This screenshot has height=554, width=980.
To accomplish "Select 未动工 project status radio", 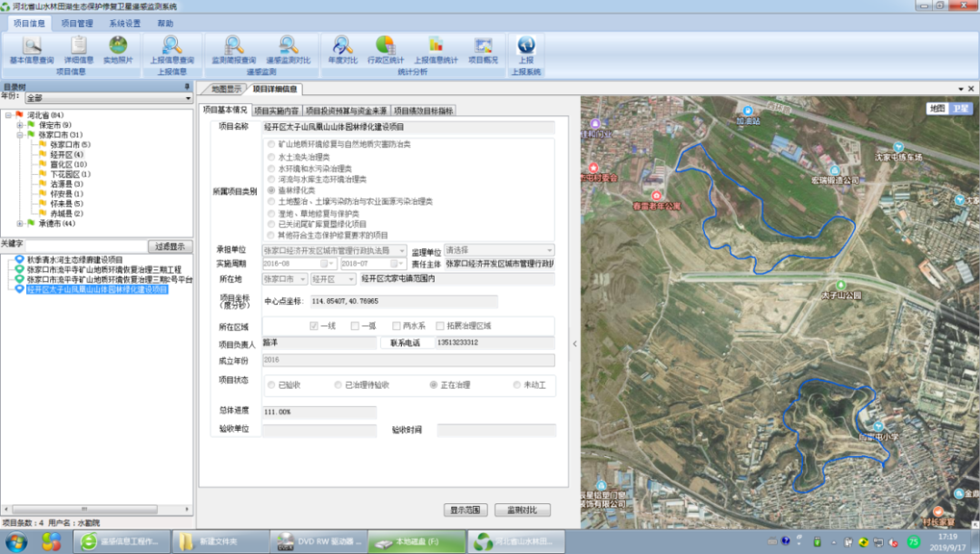I will [x=517, y=385].
